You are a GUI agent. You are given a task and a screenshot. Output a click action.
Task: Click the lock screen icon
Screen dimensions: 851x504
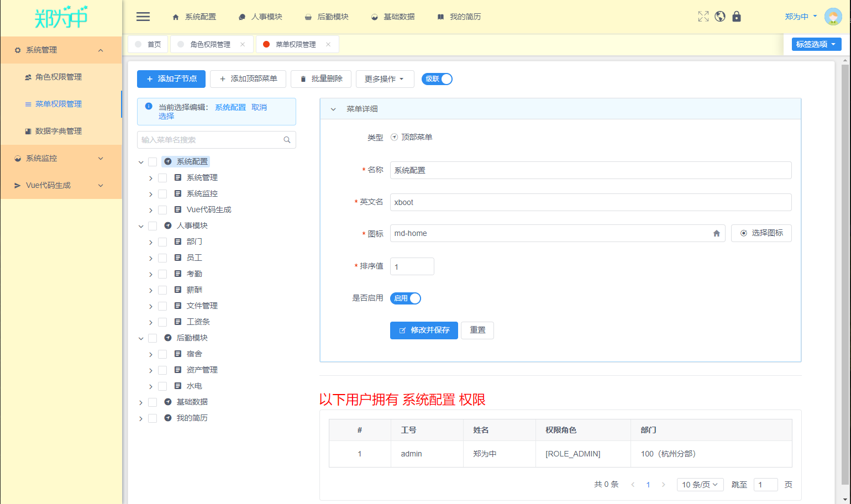pyautogui.click(x=737, y=17)
